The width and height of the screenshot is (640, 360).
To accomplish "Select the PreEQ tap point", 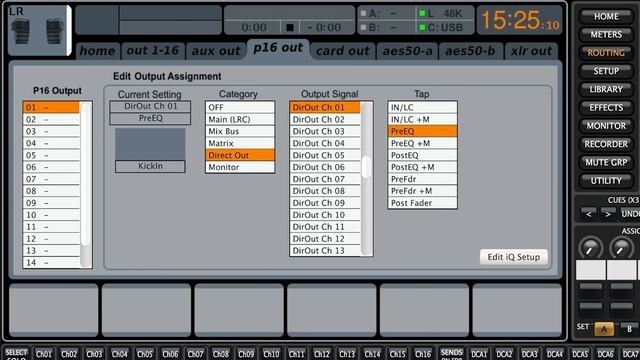I will 422,131.
